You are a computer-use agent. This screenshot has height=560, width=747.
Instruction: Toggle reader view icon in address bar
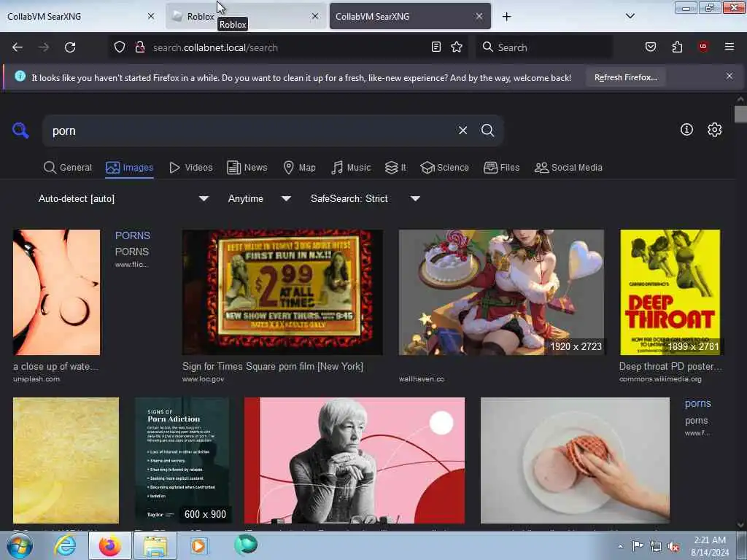click(x=436, y=47)
